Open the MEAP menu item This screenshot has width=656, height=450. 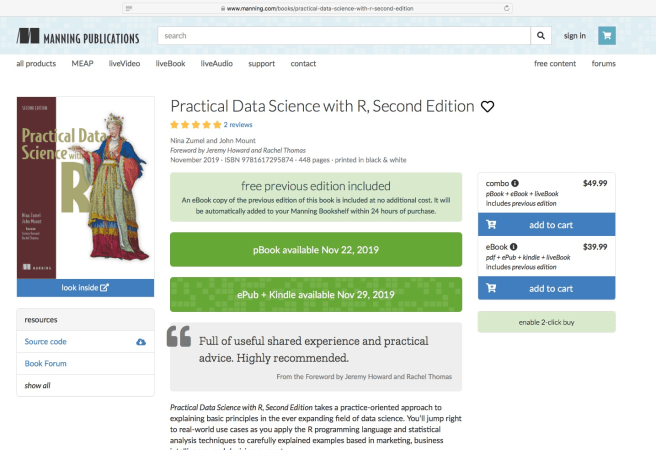(83, 64)
